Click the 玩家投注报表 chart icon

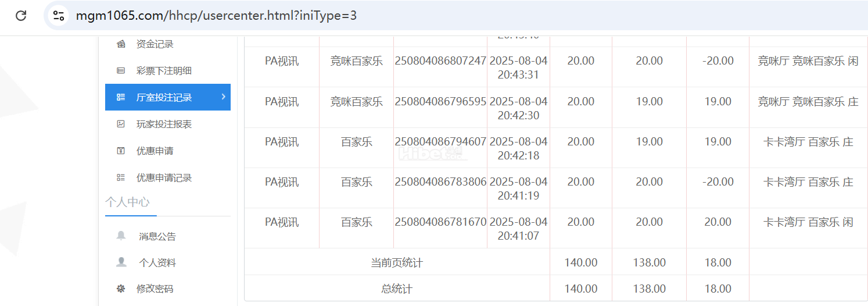coord(121,124)
